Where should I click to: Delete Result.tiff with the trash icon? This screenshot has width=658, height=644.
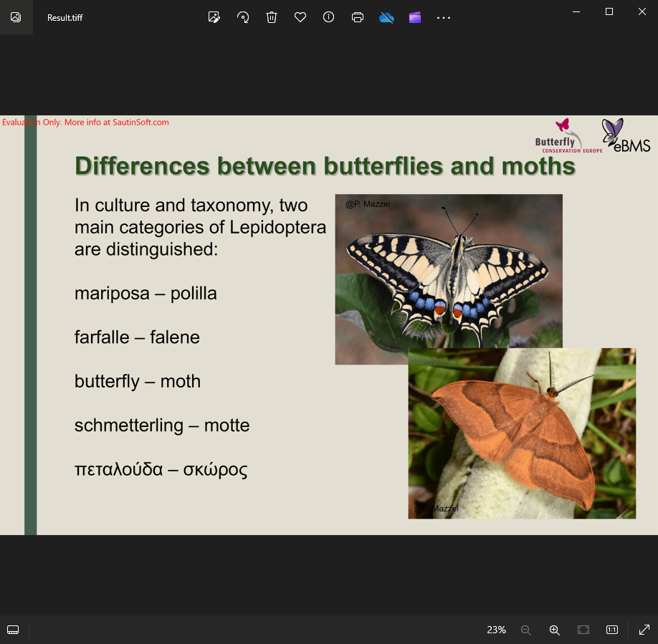tap(272, 17)
